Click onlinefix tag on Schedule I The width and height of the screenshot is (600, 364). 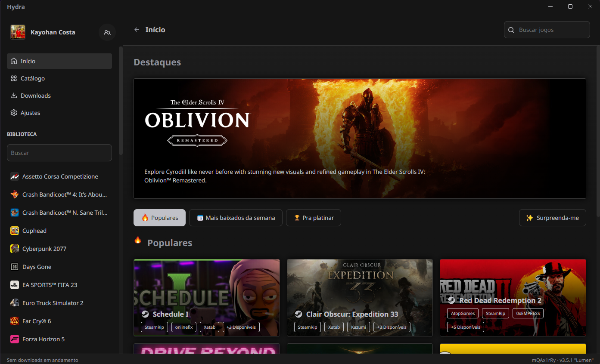[x=184, y=327]
